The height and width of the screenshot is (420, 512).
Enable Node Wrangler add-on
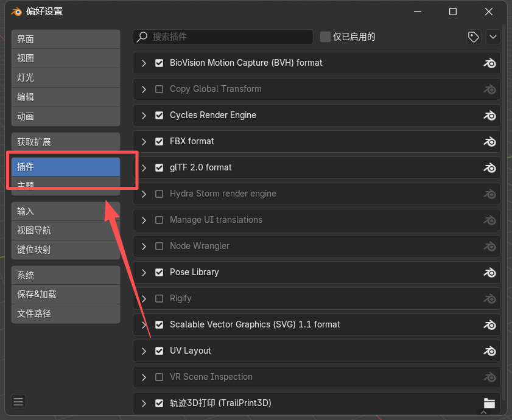pos(159,246)
